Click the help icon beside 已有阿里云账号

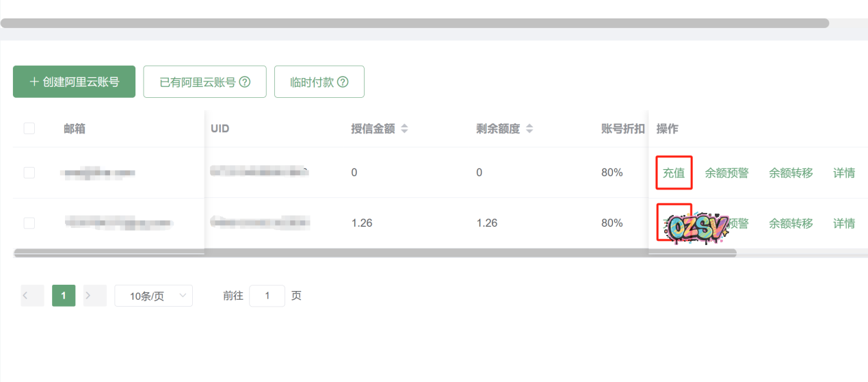[244, 82]
